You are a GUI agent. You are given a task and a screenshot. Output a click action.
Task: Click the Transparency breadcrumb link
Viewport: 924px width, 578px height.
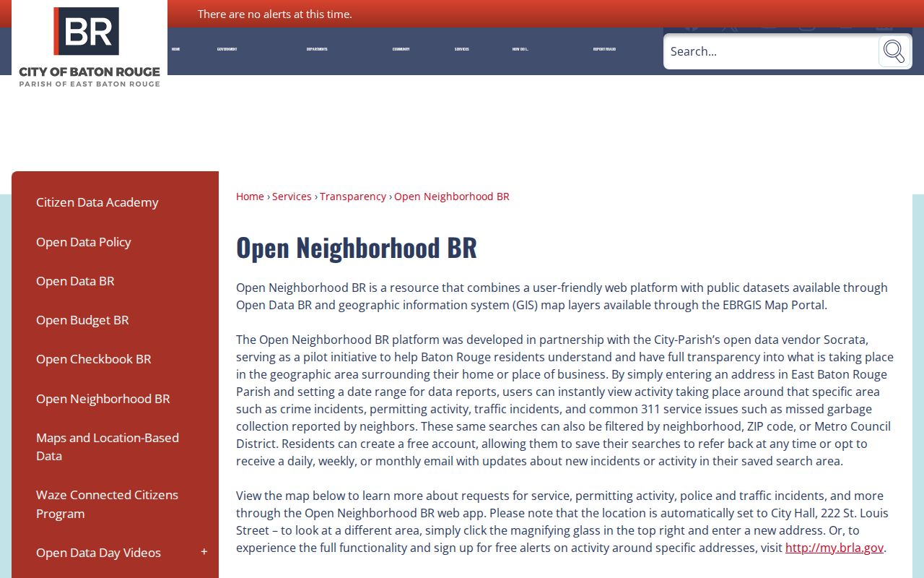click(353, 197)
